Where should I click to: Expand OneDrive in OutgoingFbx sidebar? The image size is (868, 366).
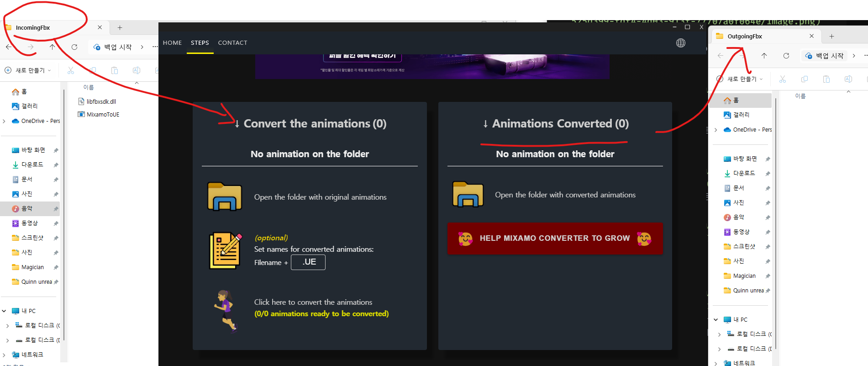(x=716, y=130)
